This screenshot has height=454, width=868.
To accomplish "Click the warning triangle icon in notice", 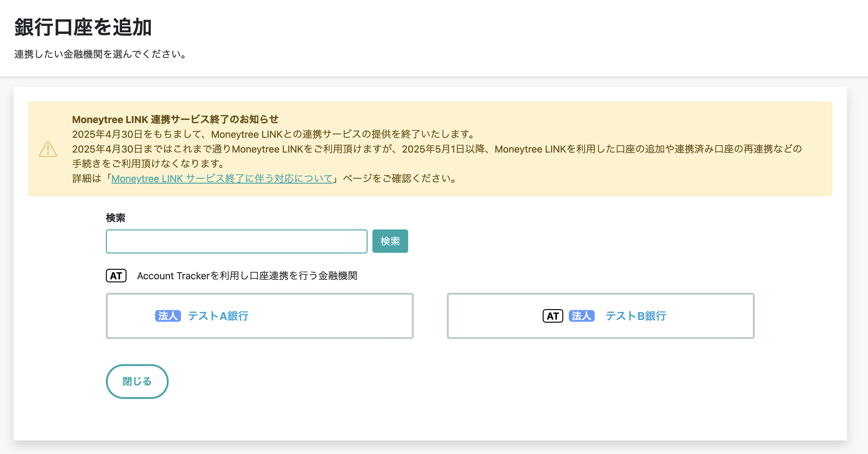I will pos(48,149).
